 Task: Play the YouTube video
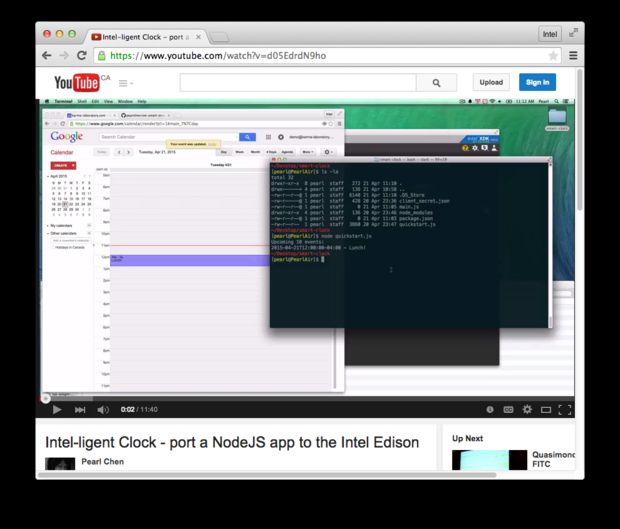coord(57,409)
